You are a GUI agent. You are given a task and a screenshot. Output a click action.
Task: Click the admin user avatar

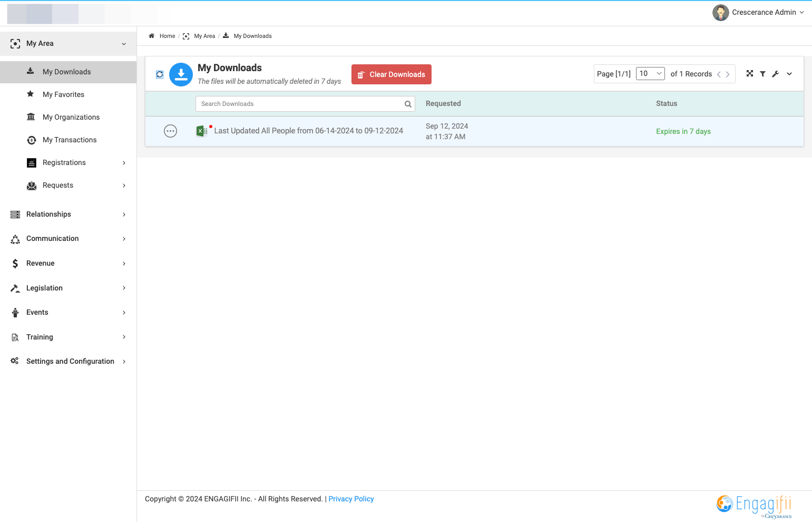coord(720,13)
